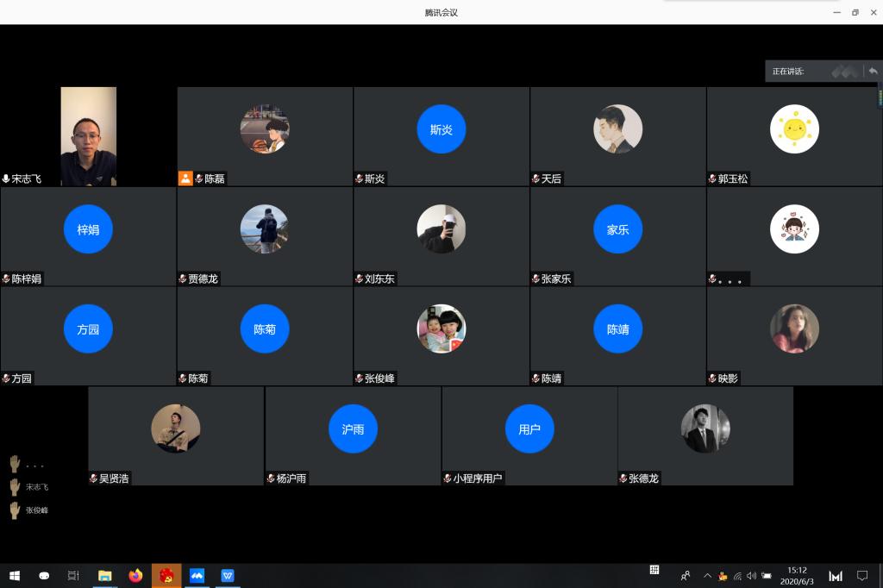This screenshot has width=883, height=588.
Task: Click the muted mic icon next to 斯炎
Action: coord(360,179)
